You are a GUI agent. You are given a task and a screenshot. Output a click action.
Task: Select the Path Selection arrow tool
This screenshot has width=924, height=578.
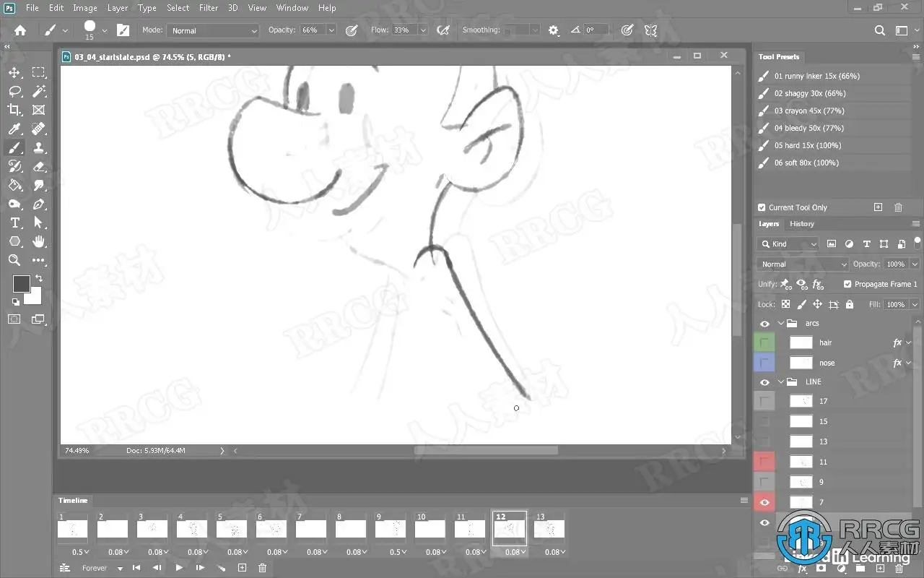pos(39,223)
